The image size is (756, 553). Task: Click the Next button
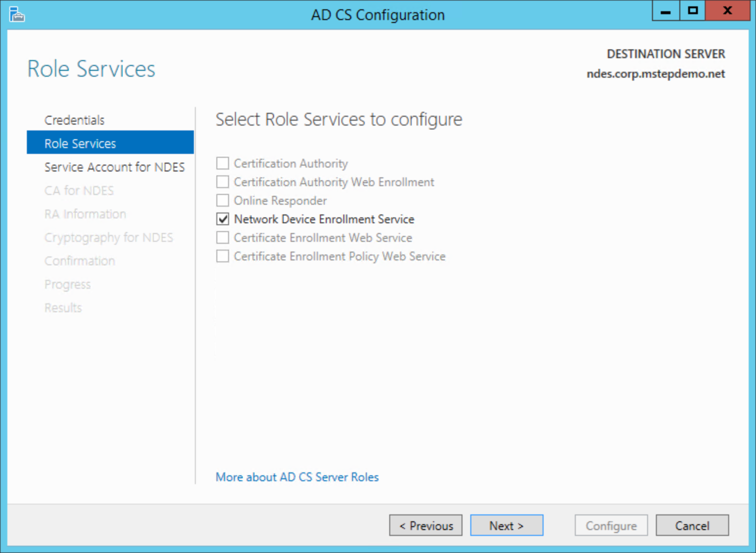click(x=506, y=526)
